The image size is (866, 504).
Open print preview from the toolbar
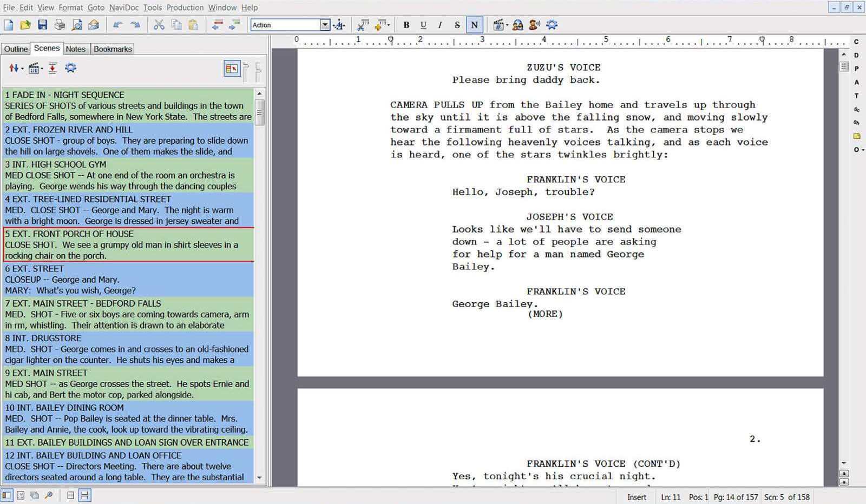77,25
